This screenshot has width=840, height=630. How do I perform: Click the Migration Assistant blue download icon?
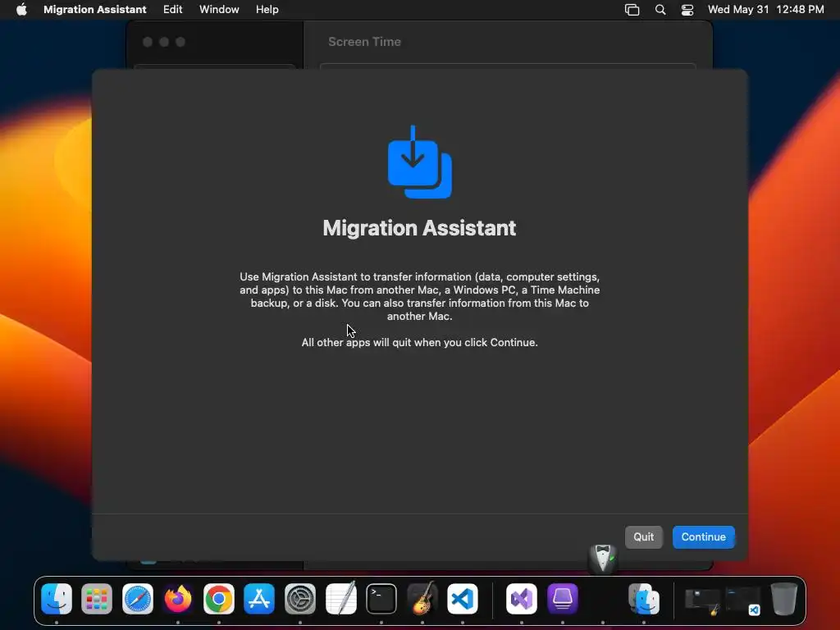click(420, 162)
